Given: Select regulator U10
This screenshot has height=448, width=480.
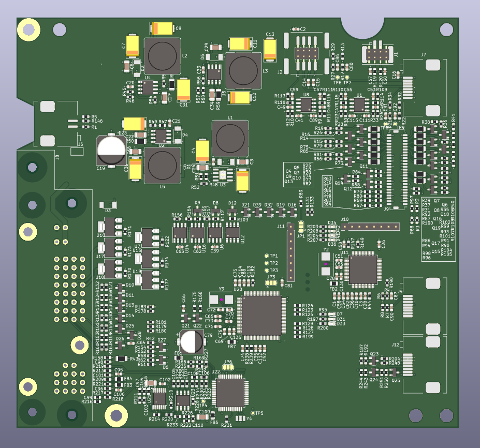Looking at the screenshot, I should pyautogui.click(x=110, y=227).
